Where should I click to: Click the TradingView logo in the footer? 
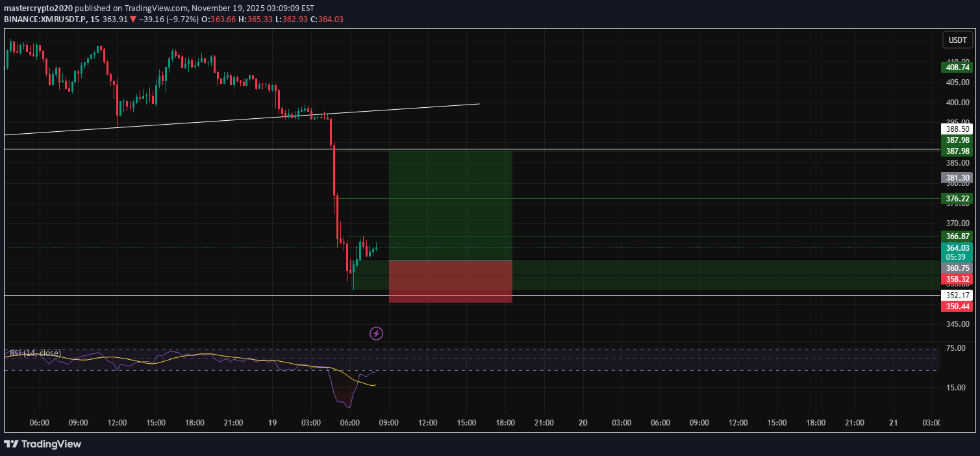coord(43,444)
